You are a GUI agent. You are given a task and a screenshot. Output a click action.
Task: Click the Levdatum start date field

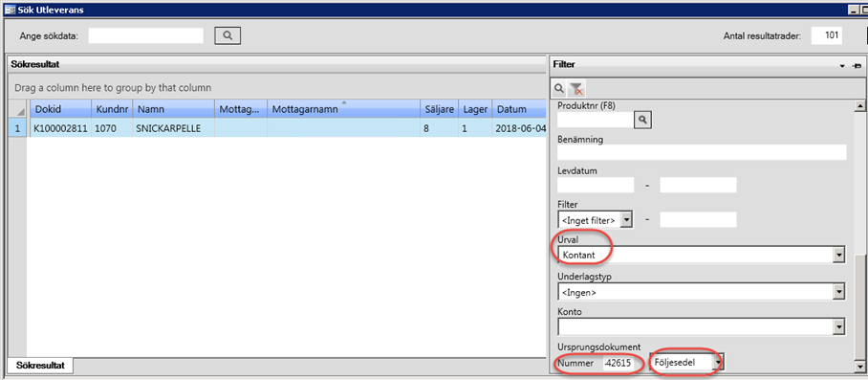pos(596,185)
